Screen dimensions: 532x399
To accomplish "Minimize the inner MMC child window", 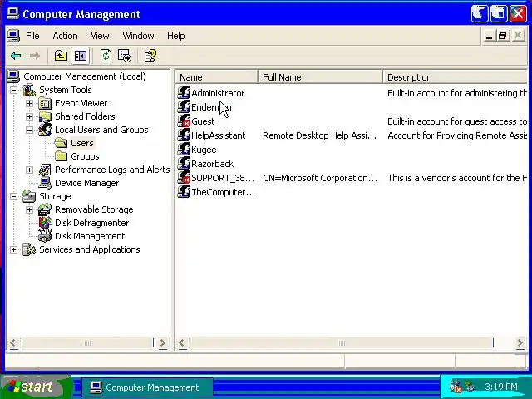I will coord(489,35).
